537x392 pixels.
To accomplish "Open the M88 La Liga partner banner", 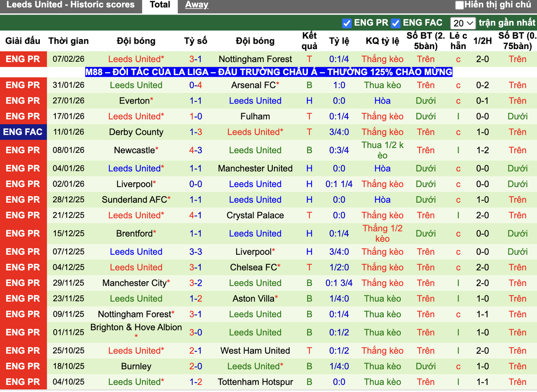I will coord(268,72).
